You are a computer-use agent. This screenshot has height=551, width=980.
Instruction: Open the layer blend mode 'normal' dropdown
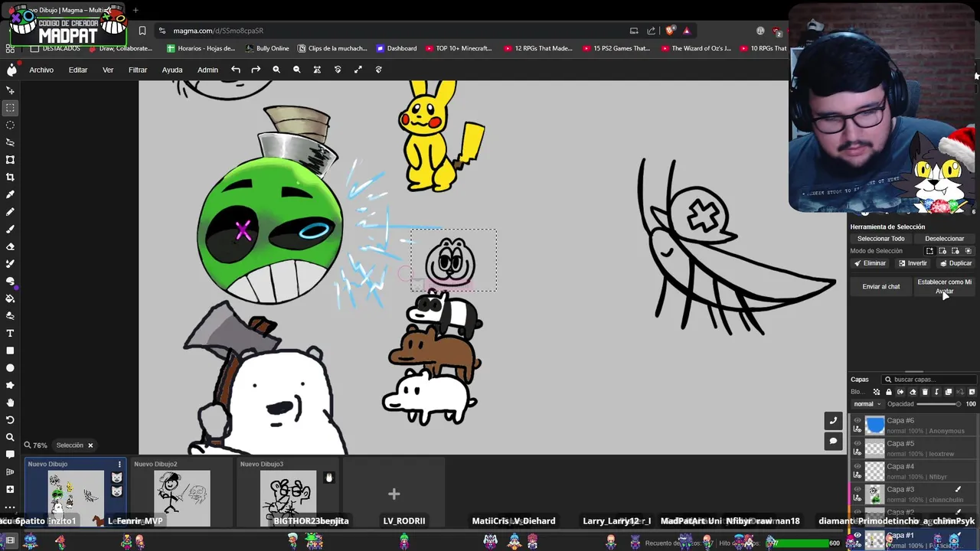pos(867,404)
